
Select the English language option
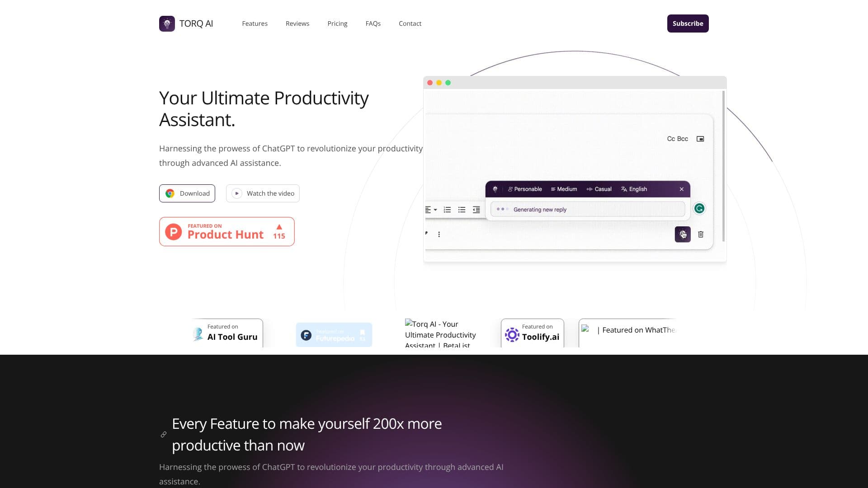click(634, 189)
